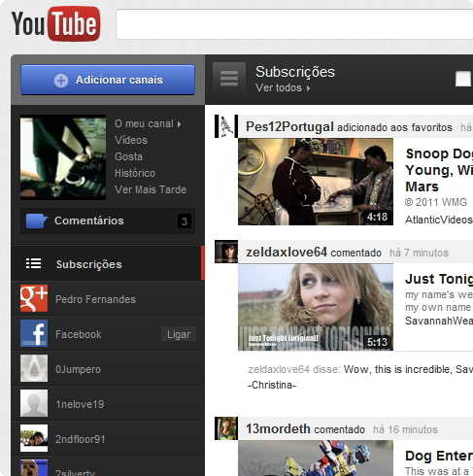Click the YouTube logo

pyautogui.click(x=55, y=23)
